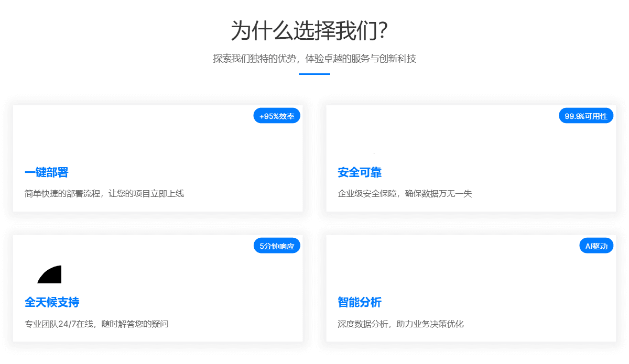The width and height of the screenshot is (629, 364).
Task: Open the 智能分析 card title
Action: point(360,302)
